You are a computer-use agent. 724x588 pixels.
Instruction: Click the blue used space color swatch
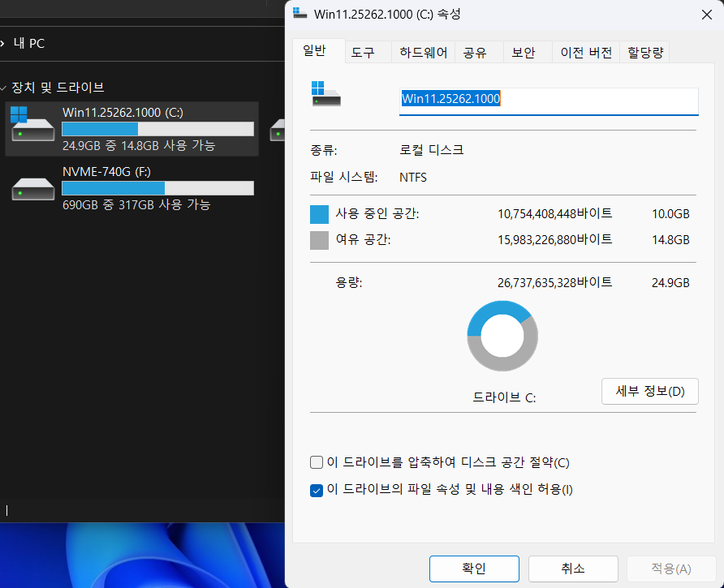[x=319, y=214]
